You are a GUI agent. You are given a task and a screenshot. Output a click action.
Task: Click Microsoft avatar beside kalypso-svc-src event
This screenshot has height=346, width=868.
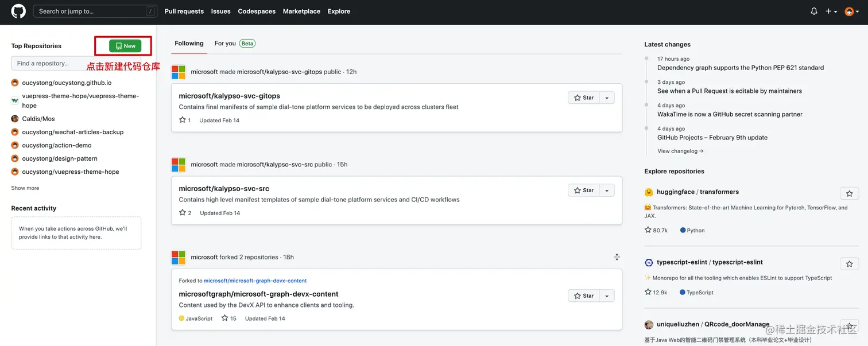coord(179,165)
